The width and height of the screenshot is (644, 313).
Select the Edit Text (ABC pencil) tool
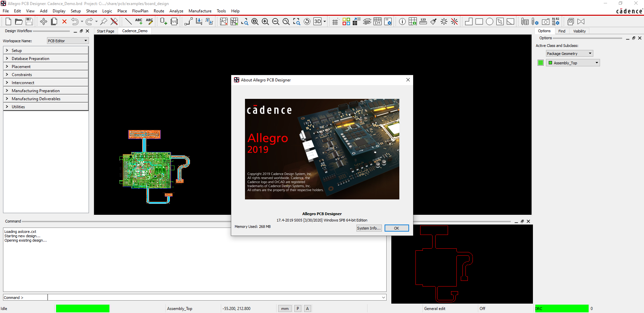(149, 22)
